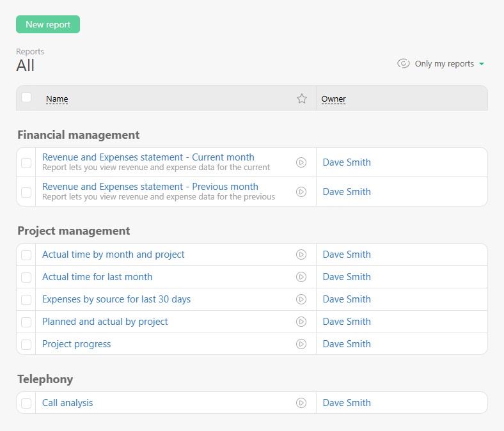Run the Call analysis report play icon
This screenshot has width=504, height=431.
coord(301,403)
